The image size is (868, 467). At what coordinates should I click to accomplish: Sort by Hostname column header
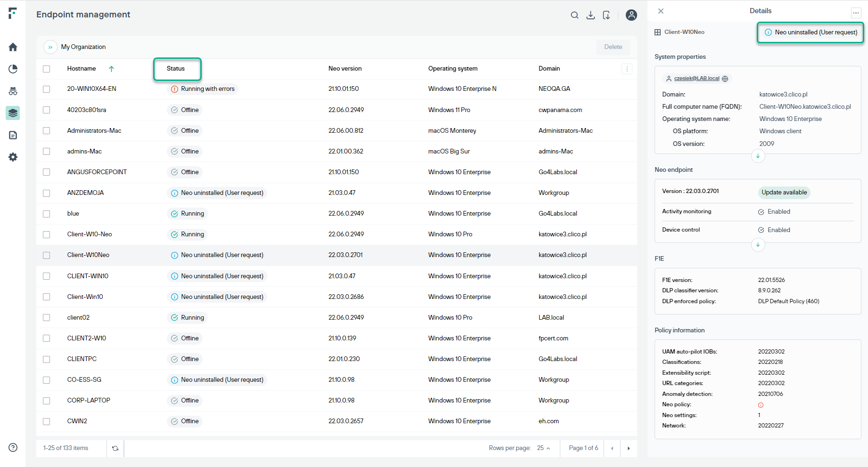click(82, 69)
